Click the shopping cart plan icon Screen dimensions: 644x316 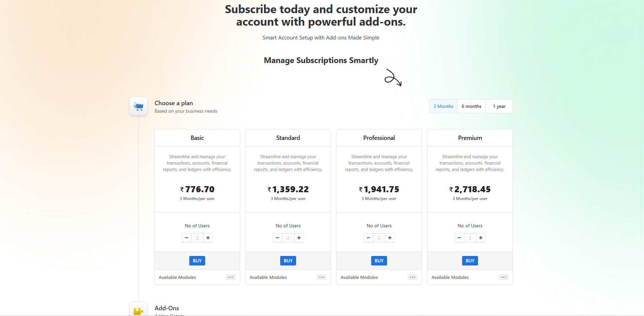(138, 107)
